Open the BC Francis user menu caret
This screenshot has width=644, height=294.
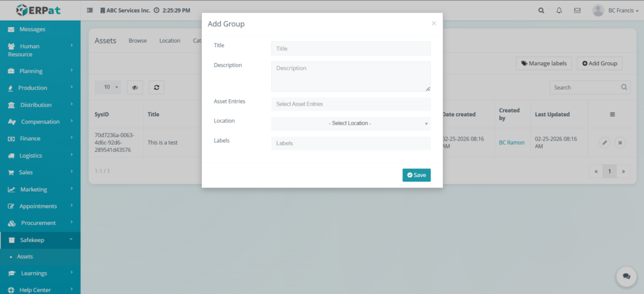[x=637, y=11]
